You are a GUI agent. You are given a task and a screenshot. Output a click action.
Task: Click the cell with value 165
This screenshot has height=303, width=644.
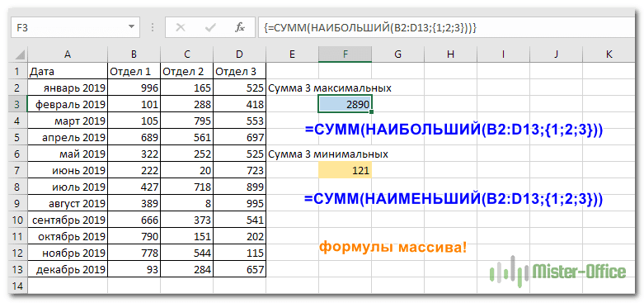(x=186, y=88)
